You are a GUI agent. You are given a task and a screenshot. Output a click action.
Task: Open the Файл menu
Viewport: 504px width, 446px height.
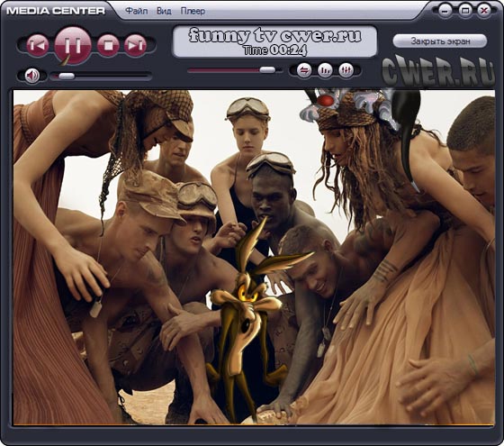click(x=136, y=11)
